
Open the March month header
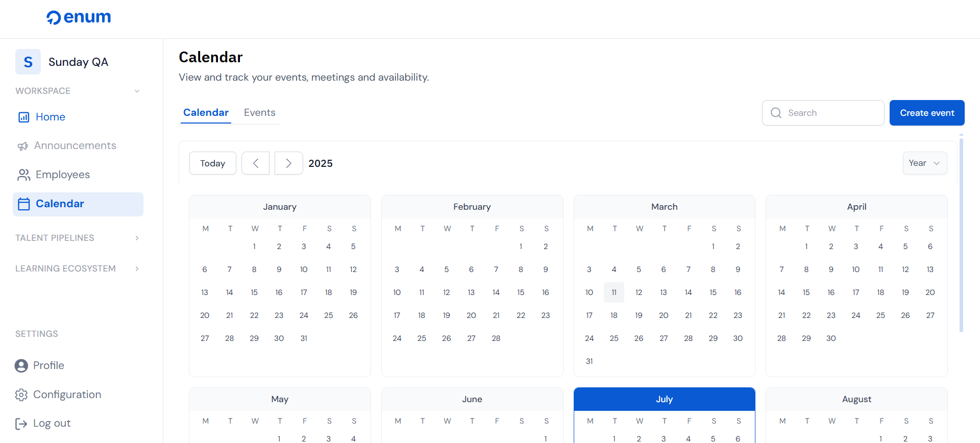pyautogui.click(x=665, y=207)
